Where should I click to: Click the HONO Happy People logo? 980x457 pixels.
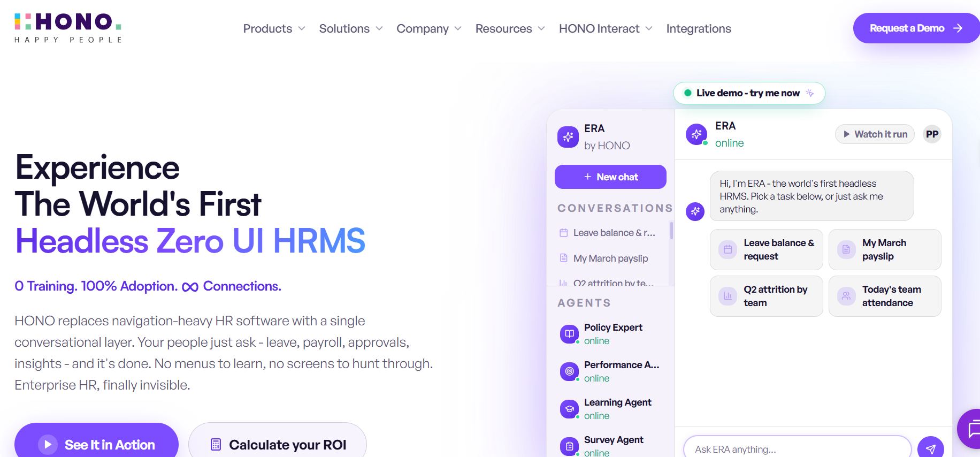tap(68, 28)
